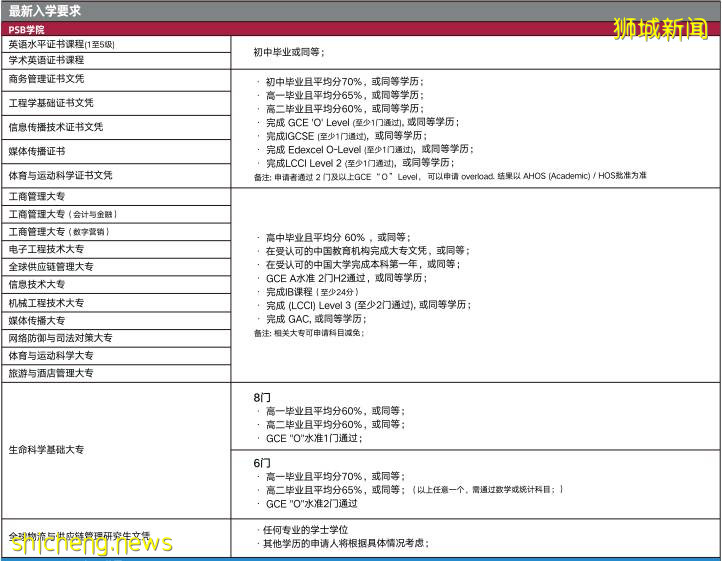Select 体育与运动科学大专 row
Viewport: 722px width, 561px height.
[116, 356]
